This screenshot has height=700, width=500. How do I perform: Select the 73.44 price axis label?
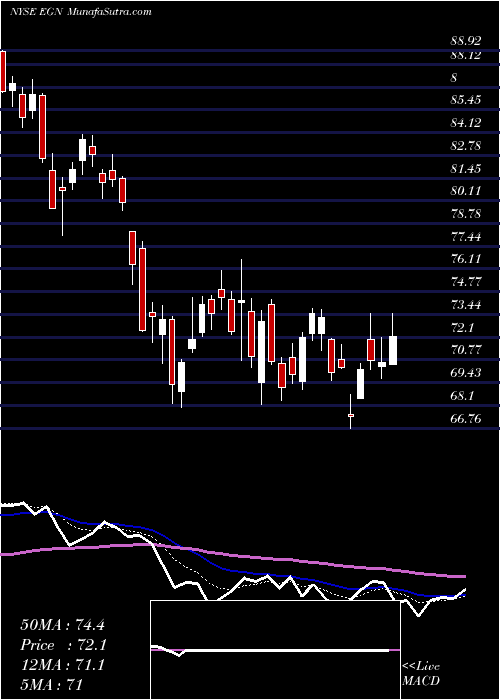tap(466, 305)
